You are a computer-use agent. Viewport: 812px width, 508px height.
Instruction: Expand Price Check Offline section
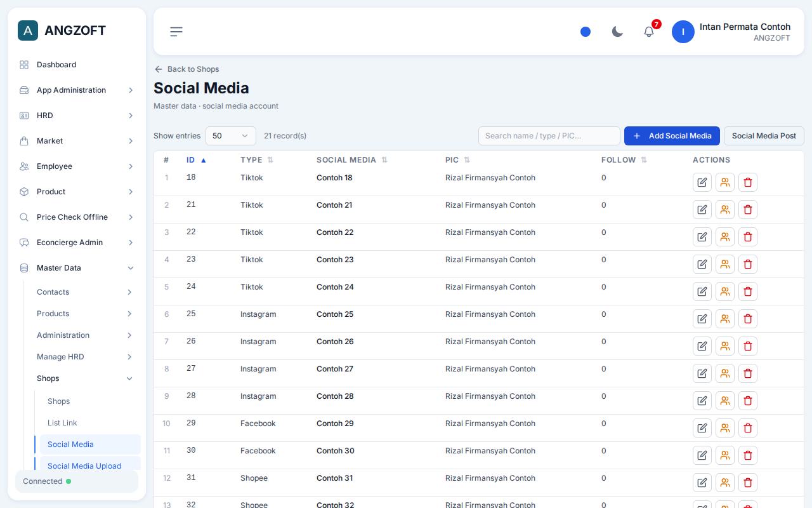[x=77, y=217]
